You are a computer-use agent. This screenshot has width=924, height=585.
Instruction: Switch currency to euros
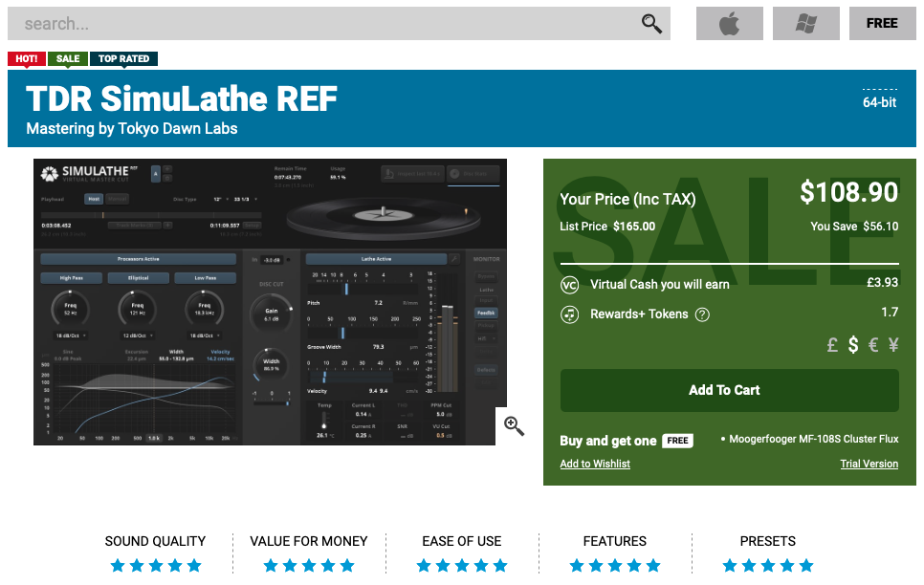pos(873,345)
